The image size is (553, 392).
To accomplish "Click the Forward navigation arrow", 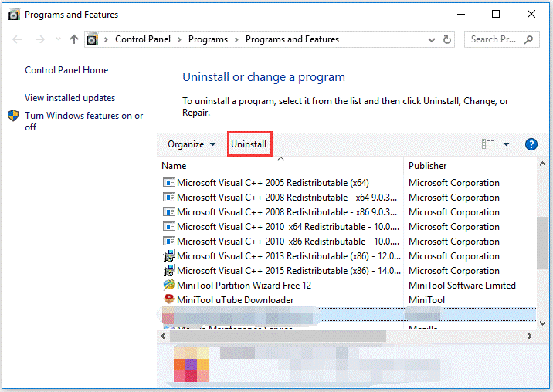I will (40, 39).
